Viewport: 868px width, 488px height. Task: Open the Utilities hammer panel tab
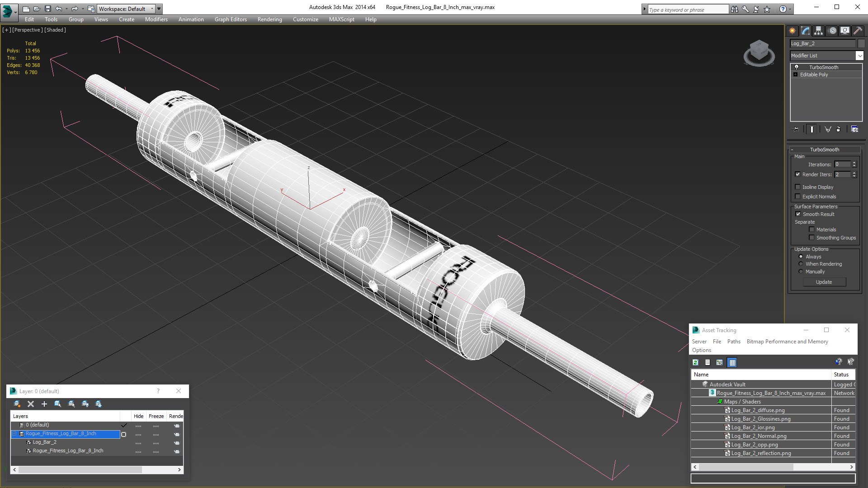point(858,31)
